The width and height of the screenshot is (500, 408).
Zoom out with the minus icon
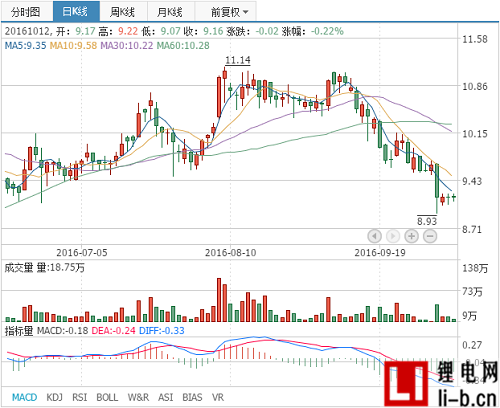pos(430,236)
